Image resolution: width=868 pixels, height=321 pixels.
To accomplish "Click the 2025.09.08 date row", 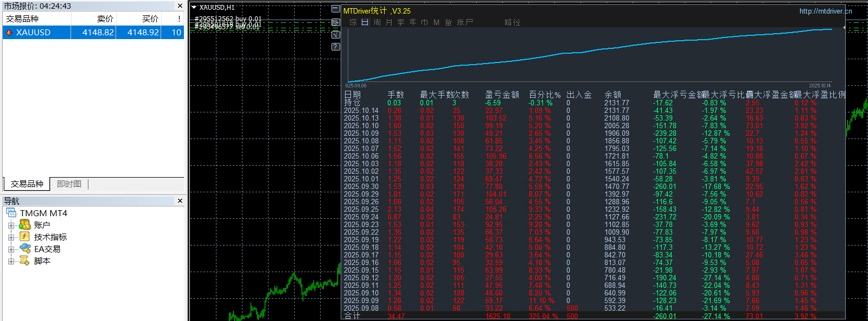I will (x=361, y=308).
